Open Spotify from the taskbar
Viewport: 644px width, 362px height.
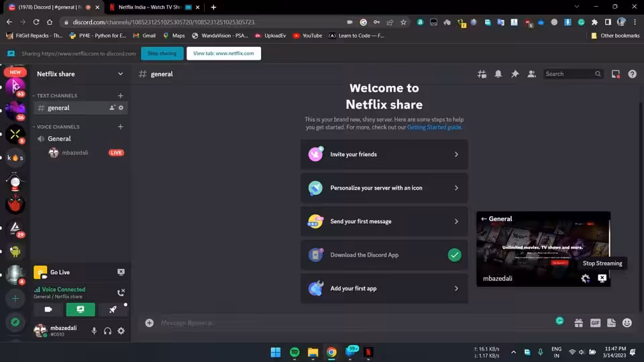pos(294,352)
